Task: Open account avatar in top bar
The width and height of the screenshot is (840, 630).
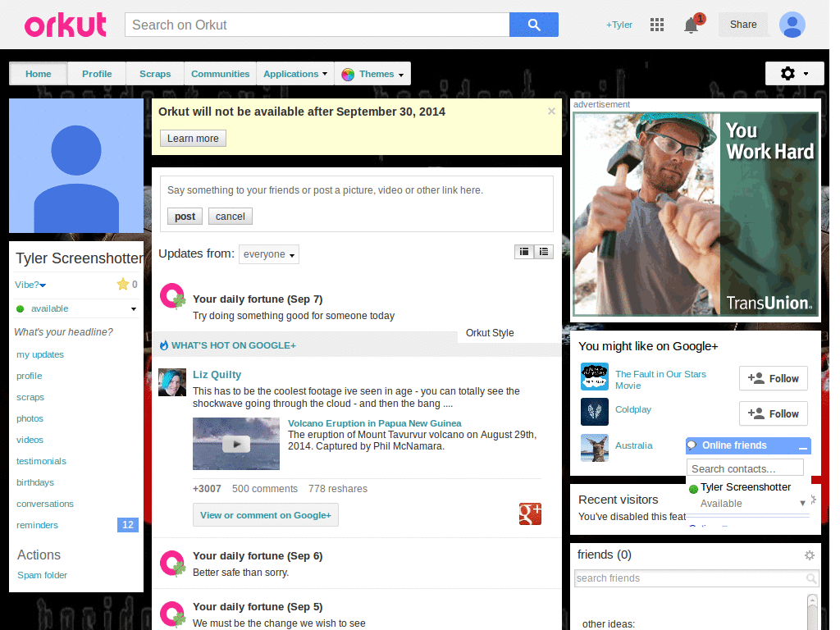Action: tap(792, 25)
